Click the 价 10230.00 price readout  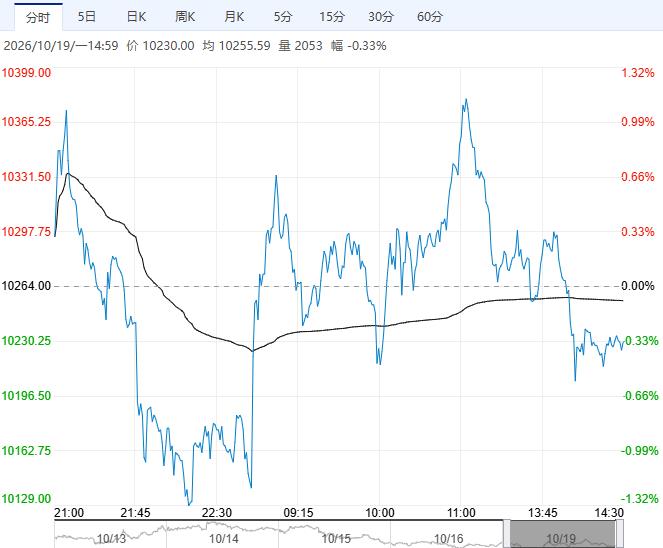point(160,46)
